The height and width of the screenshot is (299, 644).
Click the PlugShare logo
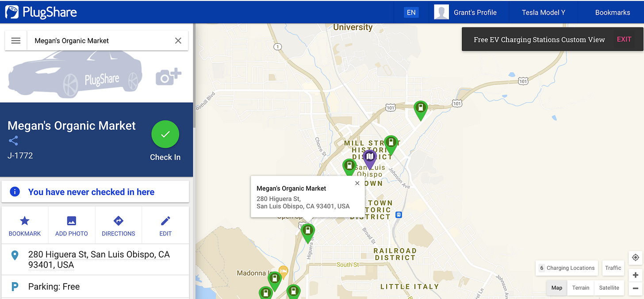[41, 12]
